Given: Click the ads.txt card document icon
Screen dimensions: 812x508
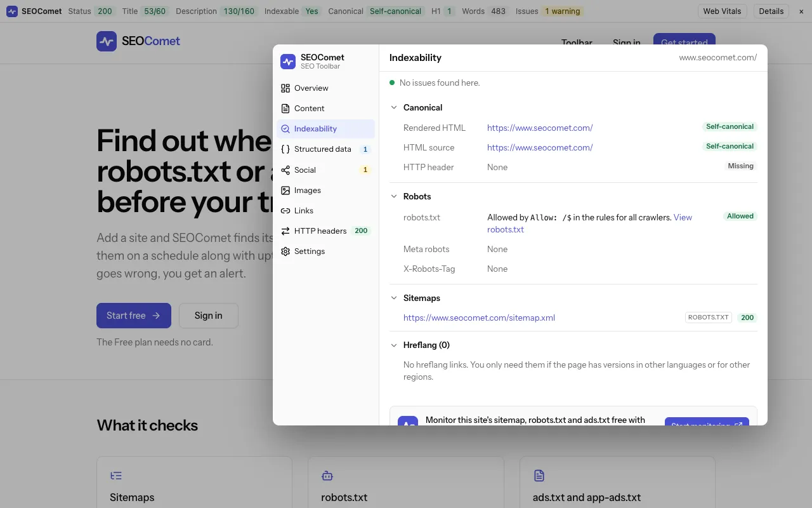Looking at the screenshot, I should click(539, 476).
